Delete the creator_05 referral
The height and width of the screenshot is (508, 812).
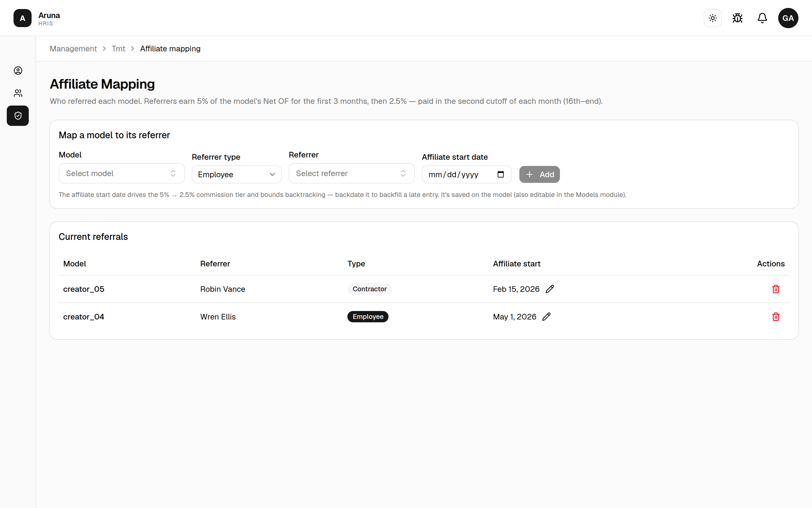[776, 289]
